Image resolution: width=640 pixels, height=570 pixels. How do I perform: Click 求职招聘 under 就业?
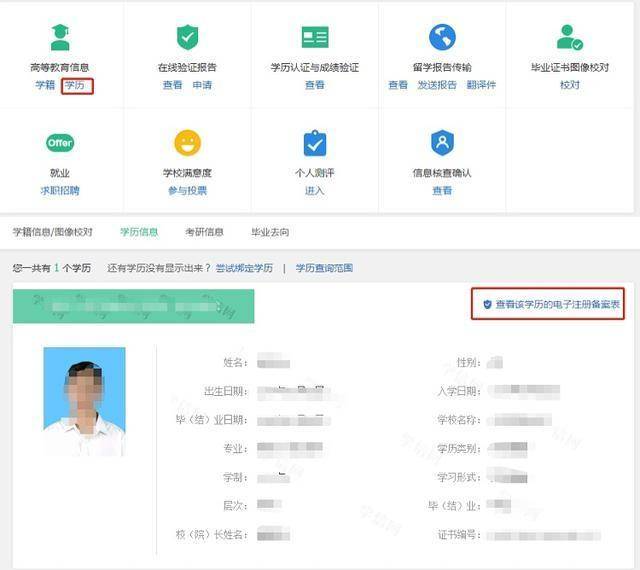(x=60, y=191)
